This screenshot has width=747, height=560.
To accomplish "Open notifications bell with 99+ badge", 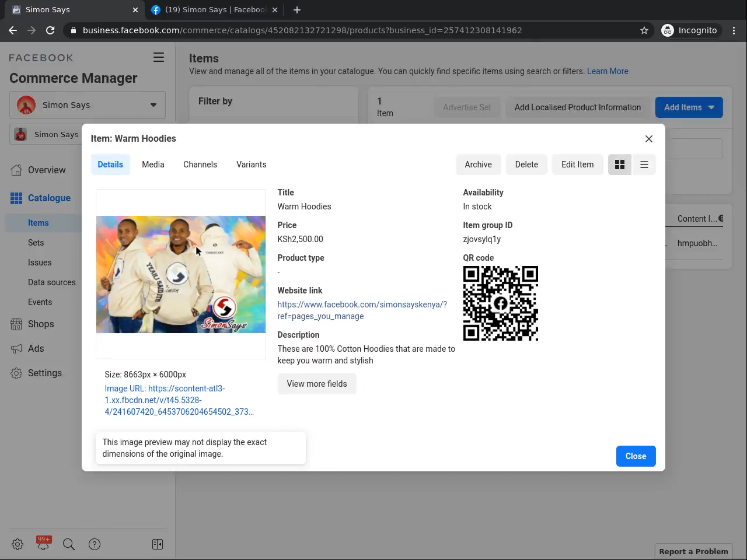I will [43, 544].
